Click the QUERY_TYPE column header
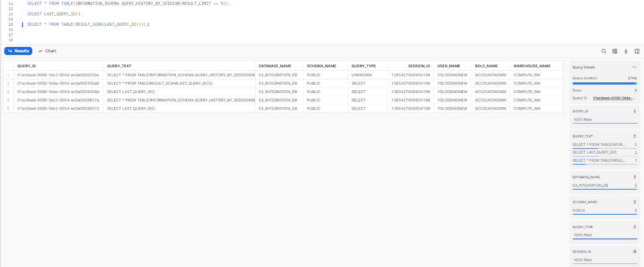This screenshot has height=267, width=644. tap(363, 66)
